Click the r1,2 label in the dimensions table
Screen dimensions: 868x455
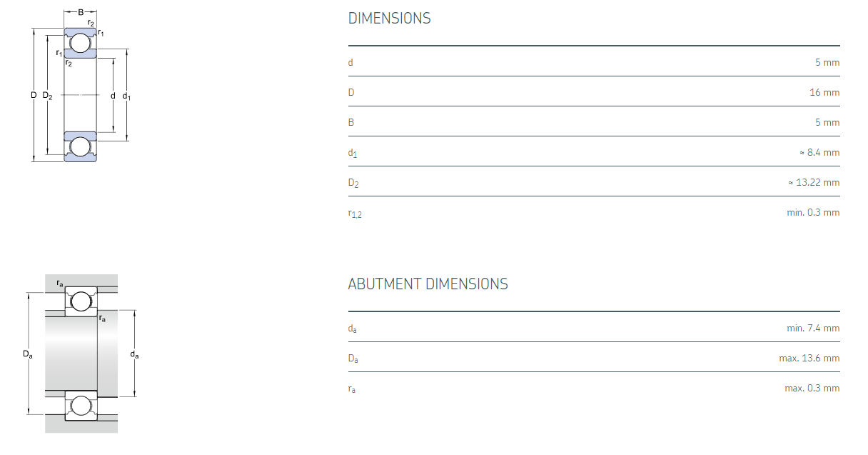[355, 213]
